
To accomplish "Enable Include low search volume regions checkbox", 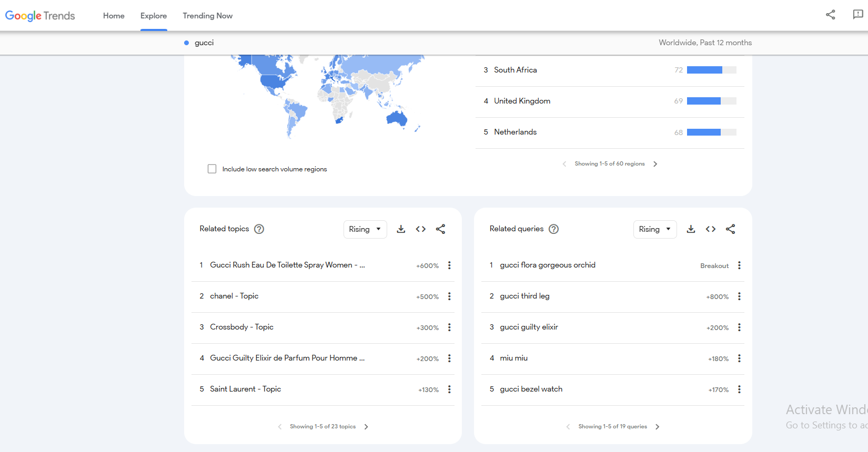I will point(212,169).
